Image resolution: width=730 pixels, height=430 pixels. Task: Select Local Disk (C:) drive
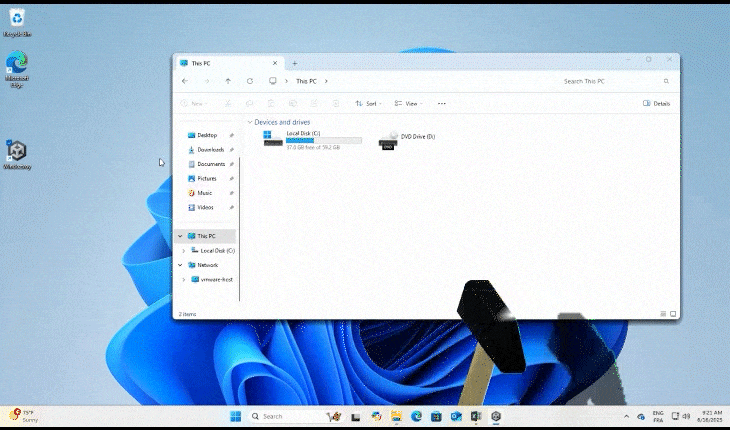pos(312,140)
